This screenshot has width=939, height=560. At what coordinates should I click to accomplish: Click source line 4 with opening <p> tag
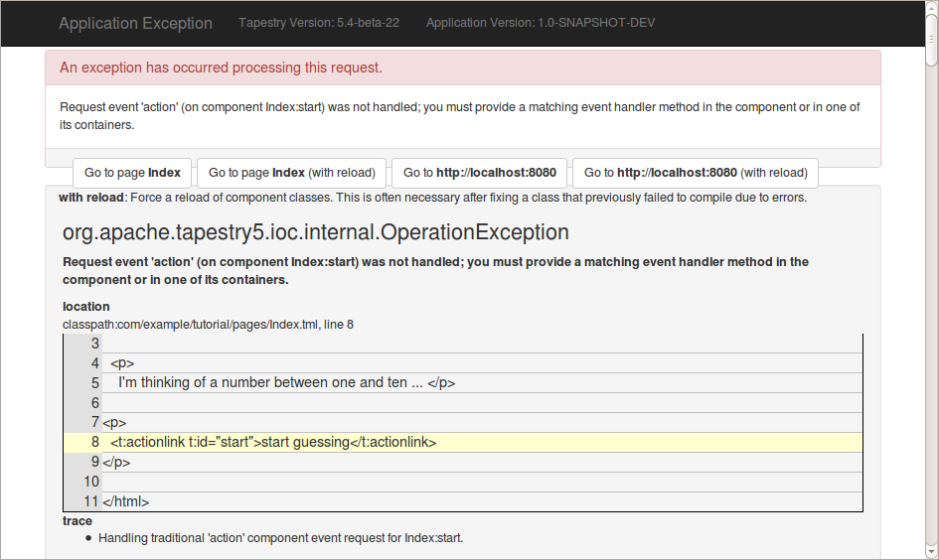(122, 362)
